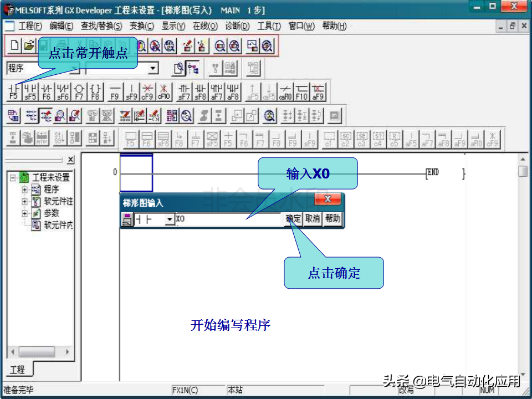The height and width of the screenshot is (399, 532).
Task: Click the END instruction in ladder
Action: point(433,173)
